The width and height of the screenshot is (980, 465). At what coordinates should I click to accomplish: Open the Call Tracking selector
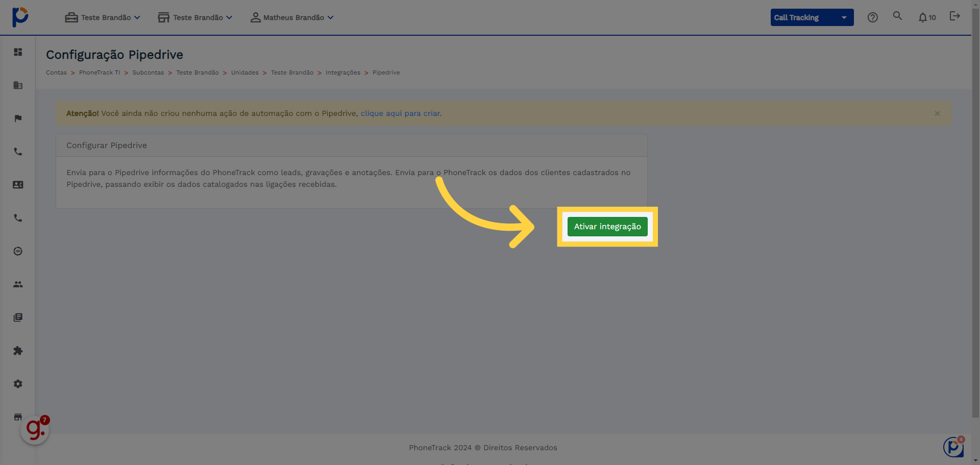click(812, 17)
